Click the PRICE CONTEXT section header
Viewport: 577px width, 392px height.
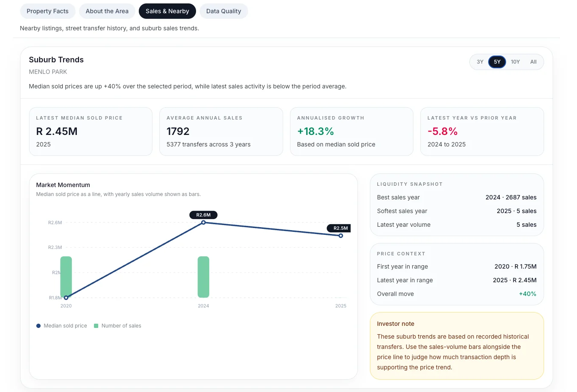point(401,254)
